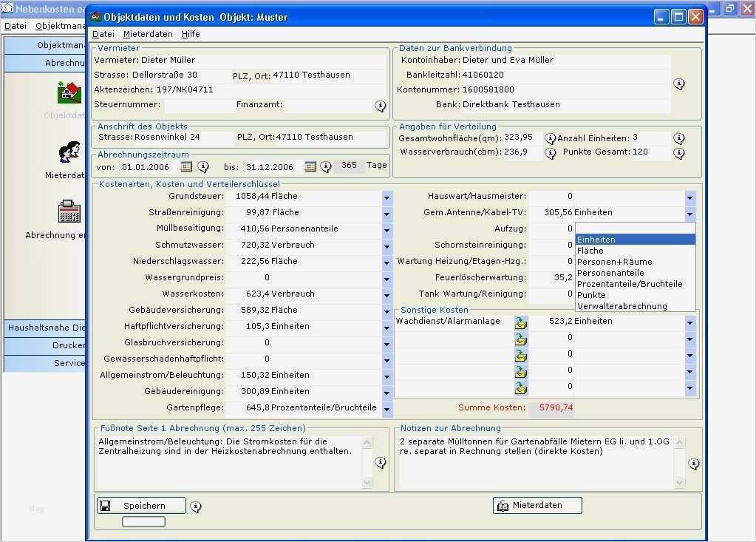The height and width of the screenshot is (542, 756).
Task: Open info bubble next to Speichern
Action: click(195, 507)
